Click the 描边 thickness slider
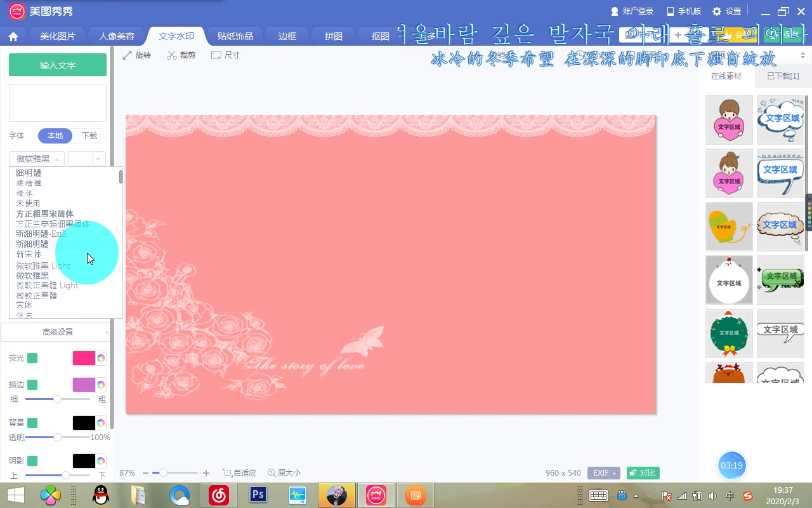 coord(58,399)
